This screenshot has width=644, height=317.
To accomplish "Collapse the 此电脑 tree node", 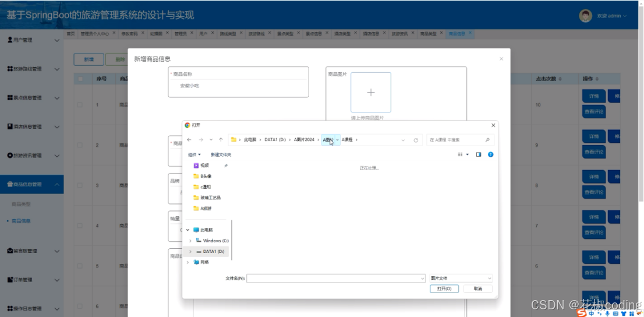I will coord(187,230).
